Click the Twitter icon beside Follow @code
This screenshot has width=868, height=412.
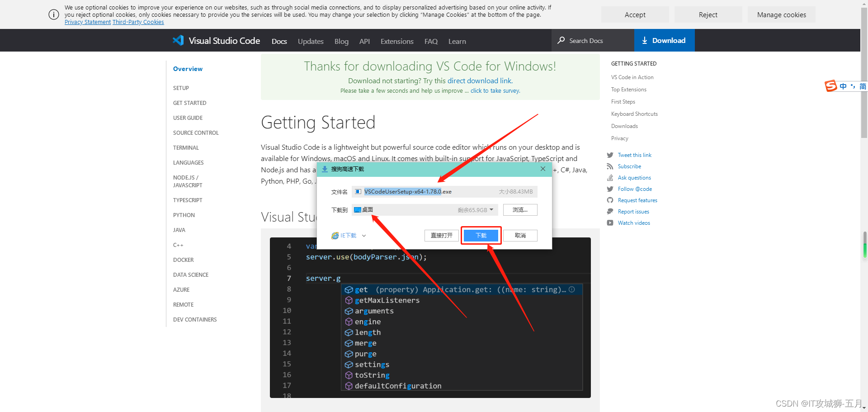(x=610, y=189)
